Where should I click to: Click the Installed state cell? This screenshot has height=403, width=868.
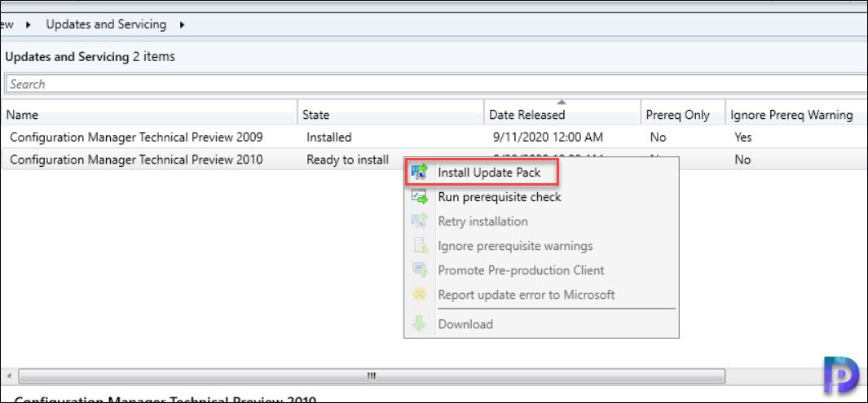click(x=328, y=137)
